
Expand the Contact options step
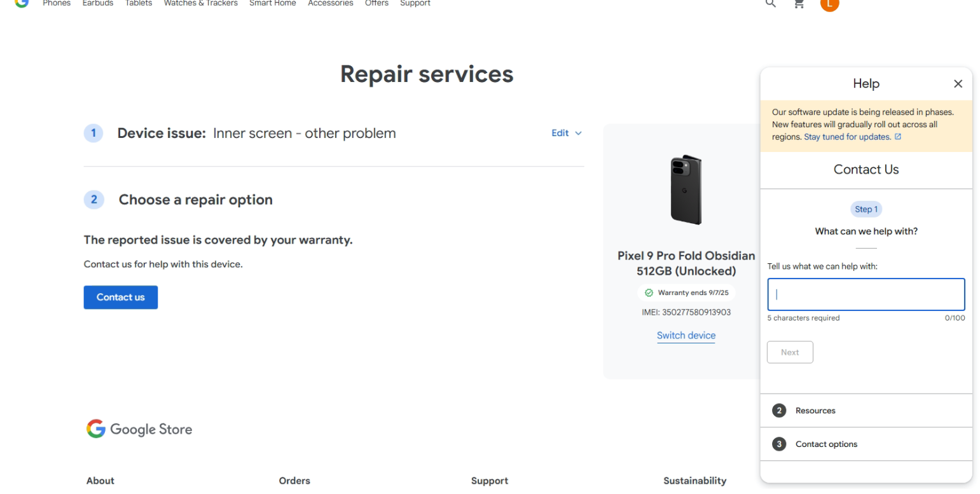click(x=866, y=444)
